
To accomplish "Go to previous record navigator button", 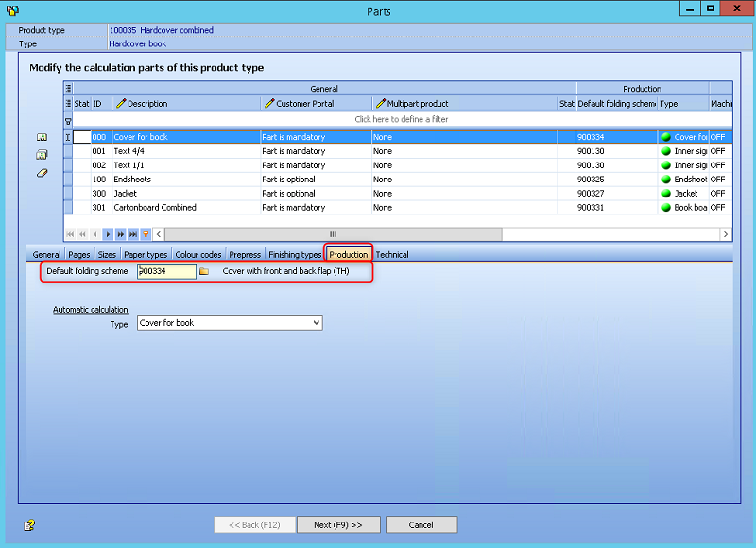I will tap(95, 234).
